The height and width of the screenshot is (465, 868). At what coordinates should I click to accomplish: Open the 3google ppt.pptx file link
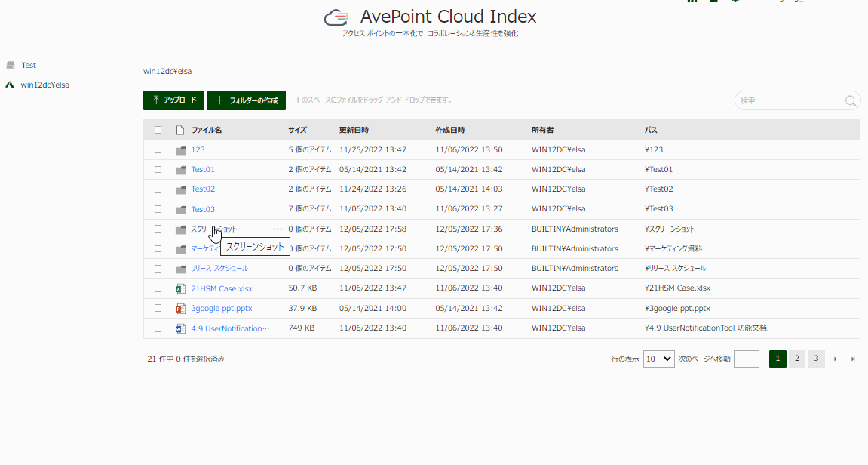pyautogui.click(x=222, y=308)
